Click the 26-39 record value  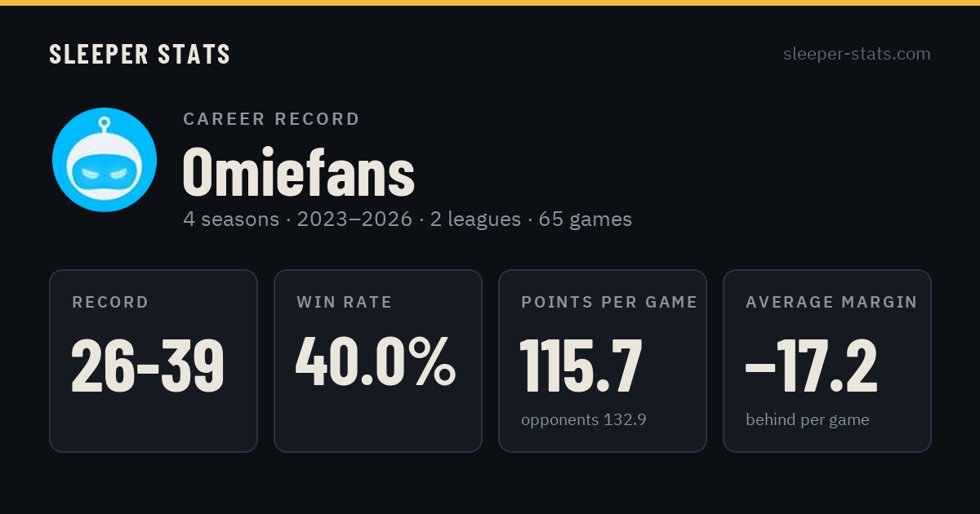point(148,366)
